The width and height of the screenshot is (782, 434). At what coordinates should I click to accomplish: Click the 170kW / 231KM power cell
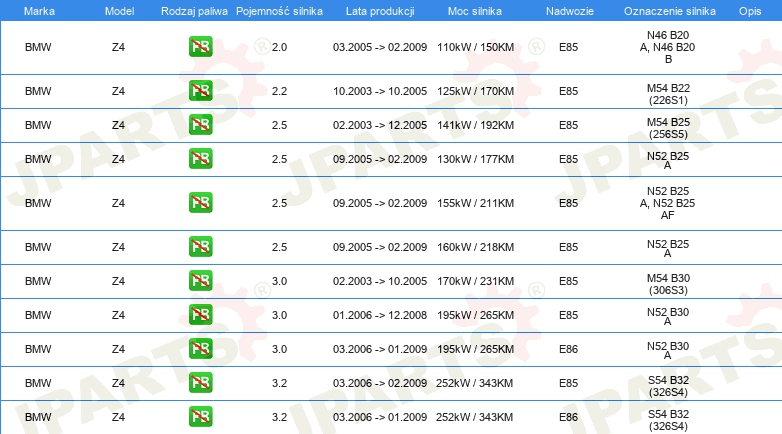pyautogui.click(x=475, y=281)
